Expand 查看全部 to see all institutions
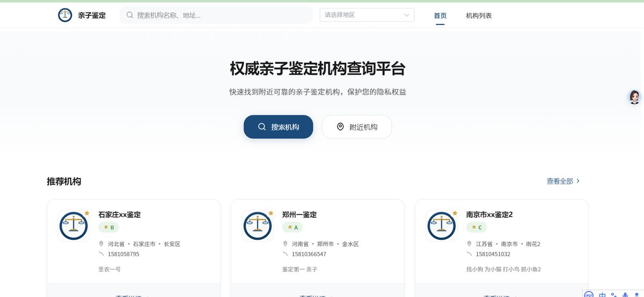Viewport: 644px width, 297px height. click(x=563, y=181)
